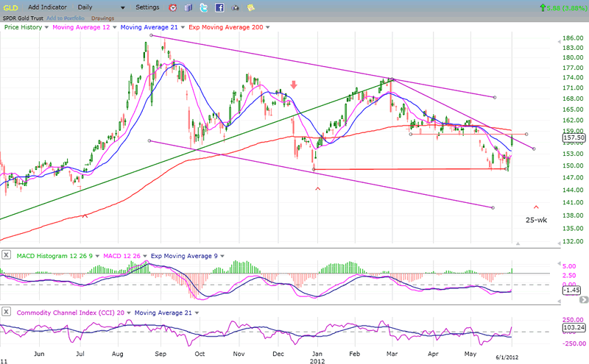This screenshot has height=364, width=589.
Task: Click the camera snapshot icon
Action: click(x=235, y=7)
